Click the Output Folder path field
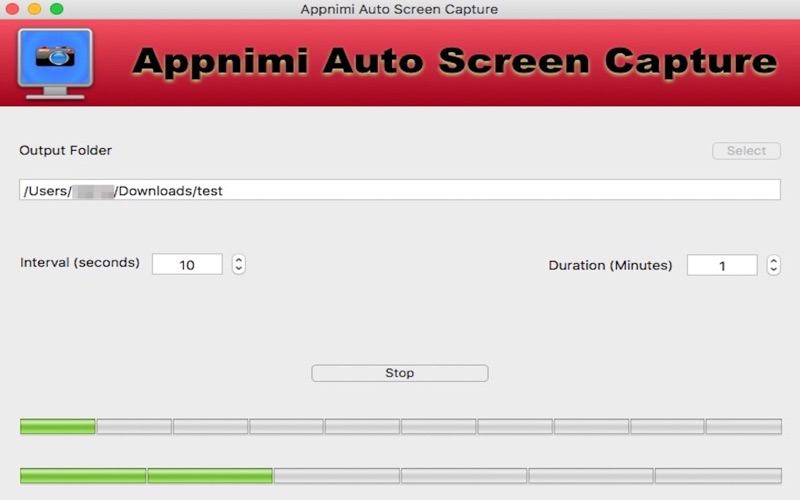Viewport: 800px width, 500px height. point(399,190)
